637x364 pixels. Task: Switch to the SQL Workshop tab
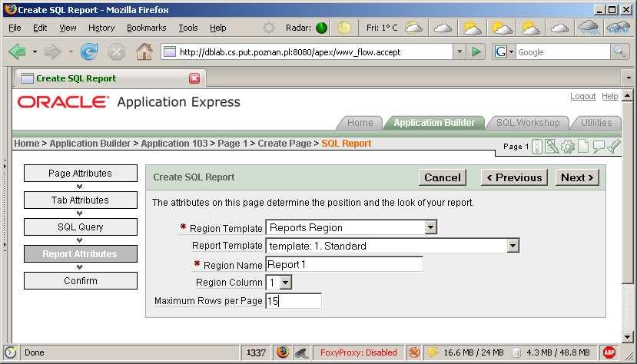[528, 123]
